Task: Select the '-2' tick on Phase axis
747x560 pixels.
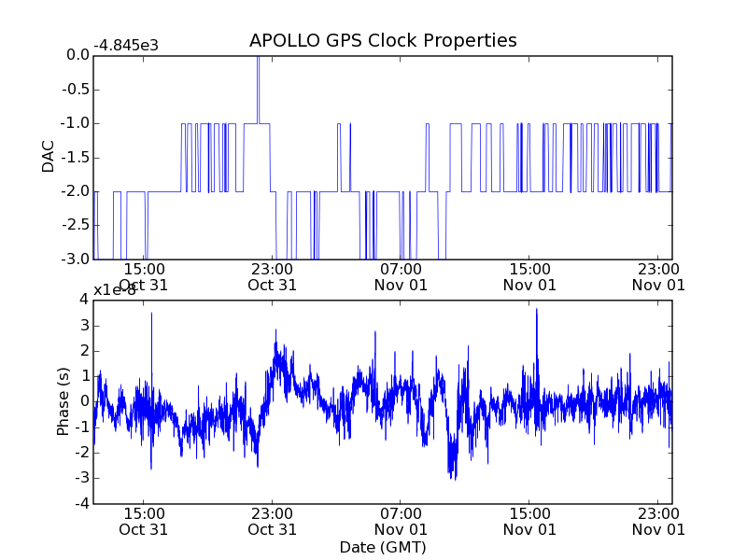Action: pyautogui.click(x=82, y=453)
